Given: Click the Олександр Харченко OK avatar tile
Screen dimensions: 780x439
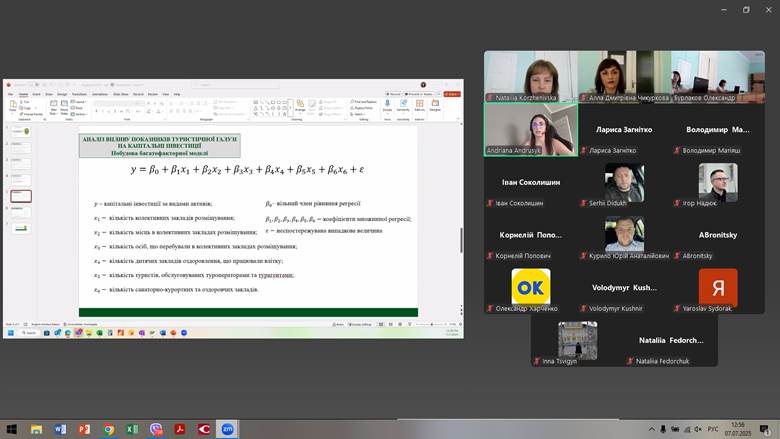Looking at the screenshot, I should pos(530,288).
